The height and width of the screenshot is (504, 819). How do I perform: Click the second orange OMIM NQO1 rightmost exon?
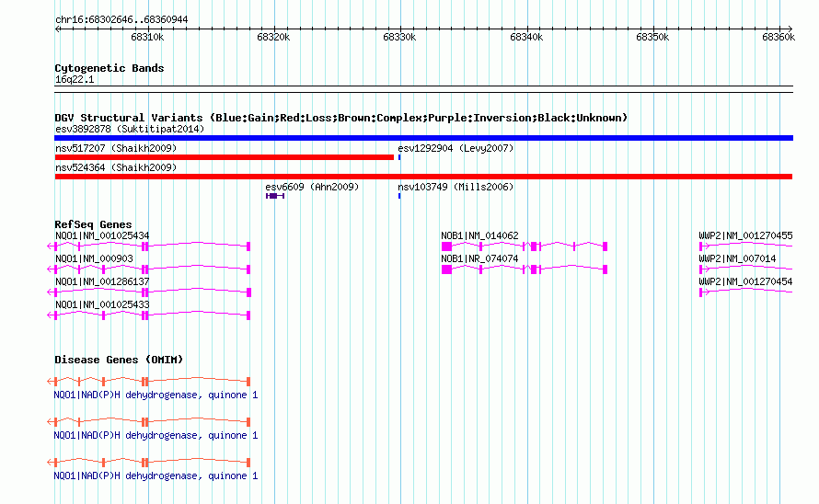click(248, 422)
